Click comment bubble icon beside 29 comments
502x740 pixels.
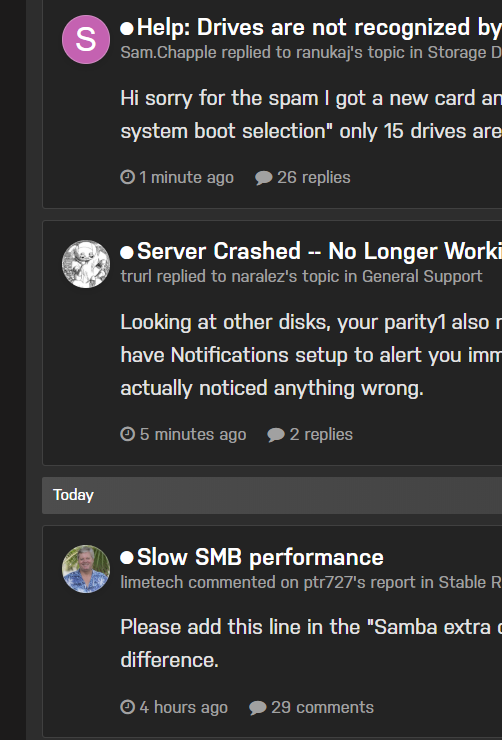tap(258, 707)
